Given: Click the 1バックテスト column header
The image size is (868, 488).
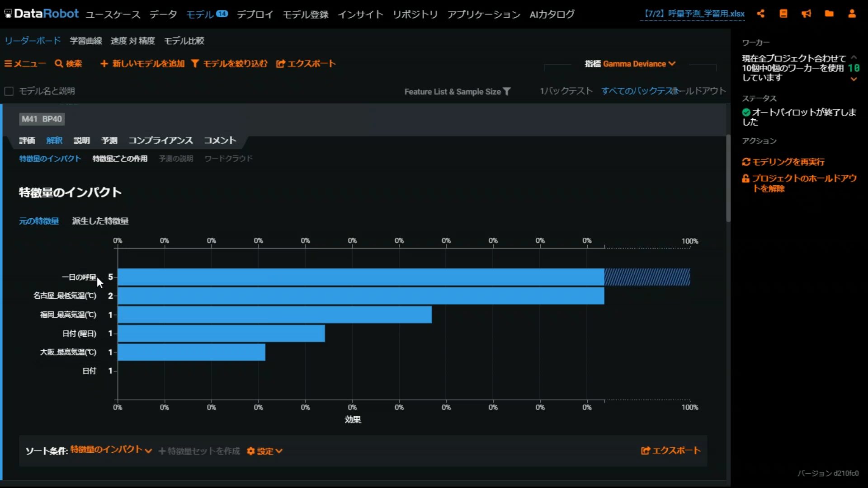Looking at the screenshot, I should [566, 91].
